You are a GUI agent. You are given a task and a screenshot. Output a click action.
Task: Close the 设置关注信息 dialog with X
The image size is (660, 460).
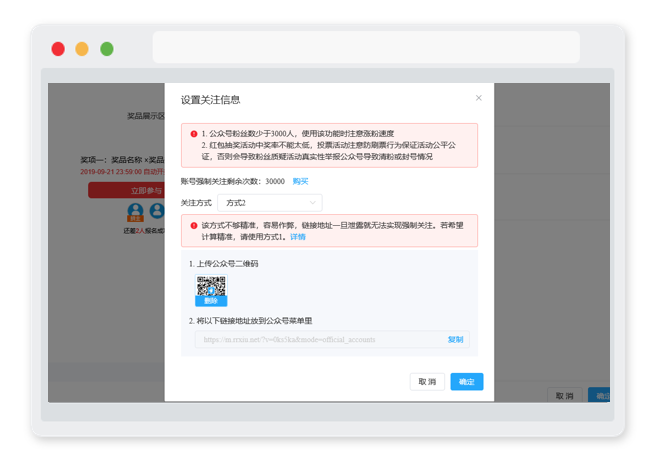click(x=479, y=98)
